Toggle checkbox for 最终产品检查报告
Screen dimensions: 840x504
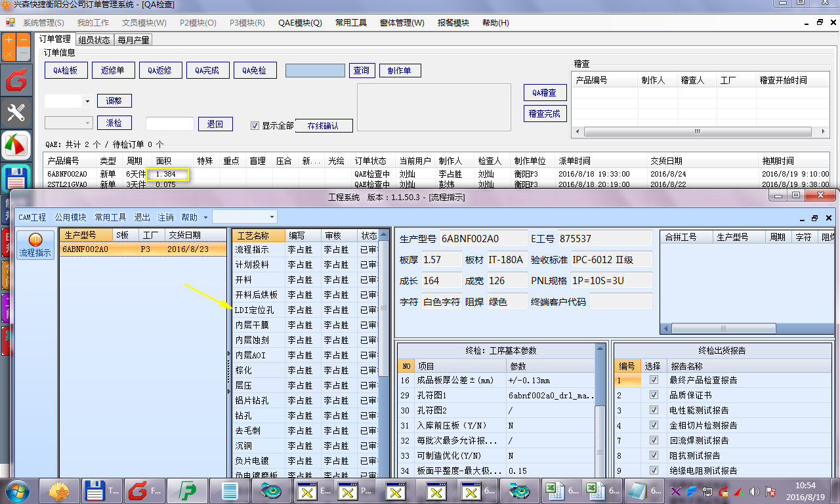click(x=653, y=380)
